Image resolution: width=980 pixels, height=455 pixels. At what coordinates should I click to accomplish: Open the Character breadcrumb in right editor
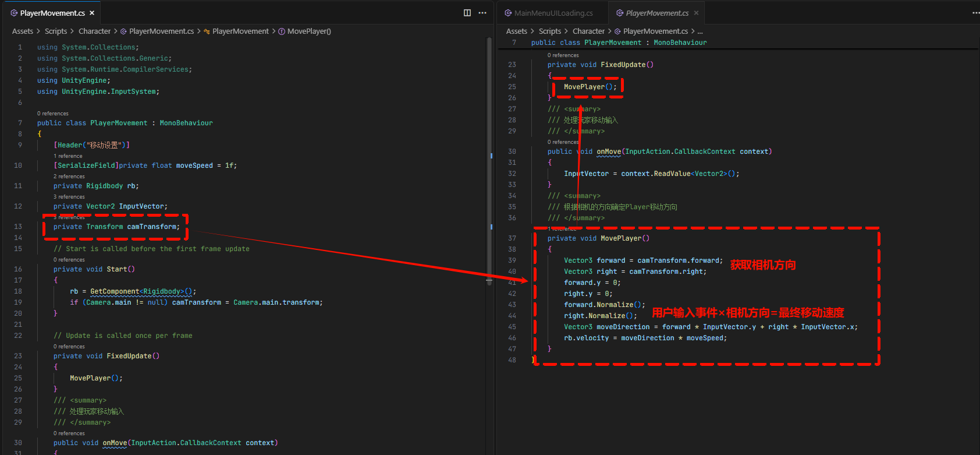(588, 31)
